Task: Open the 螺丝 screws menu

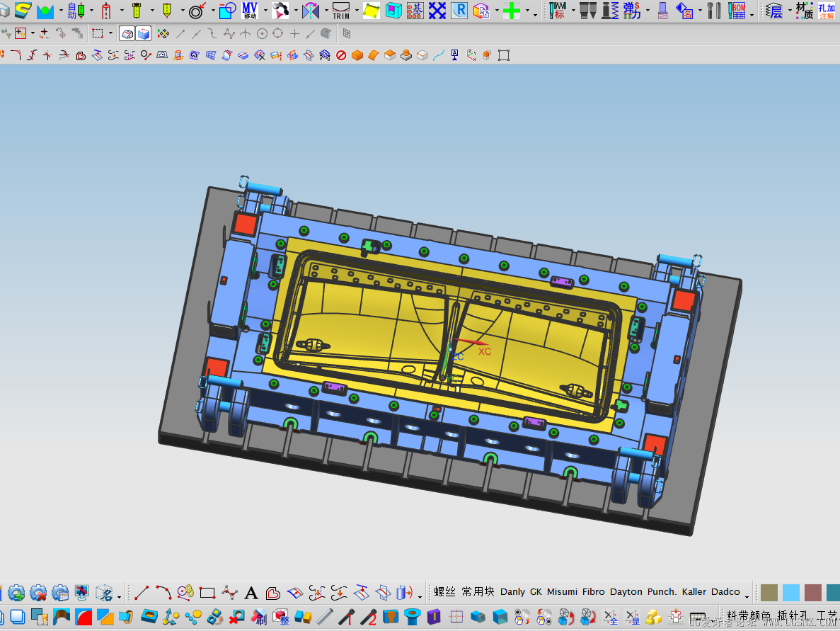Action: (444, 591)
